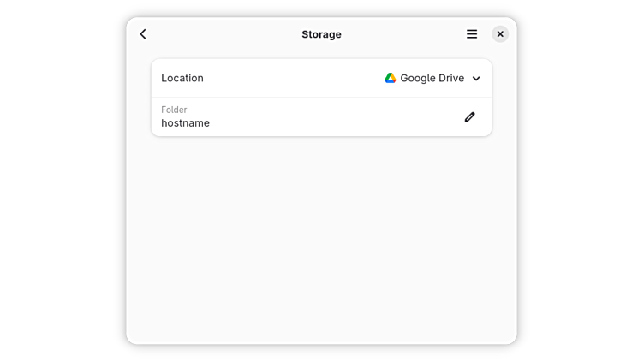Screen dimensions: 644x362
Task: Click the pencil icon to edit folder
Action: [x=469, y=117]
